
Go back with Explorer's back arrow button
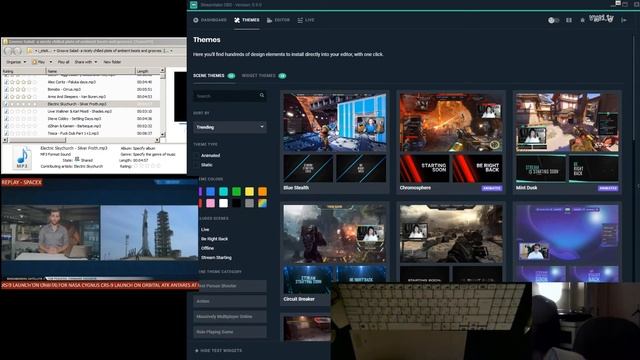click(8, 51)
